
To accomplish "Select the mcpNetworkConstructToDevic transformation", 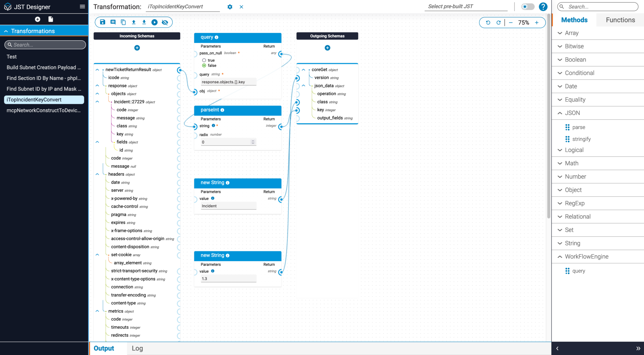I will 44,110.
